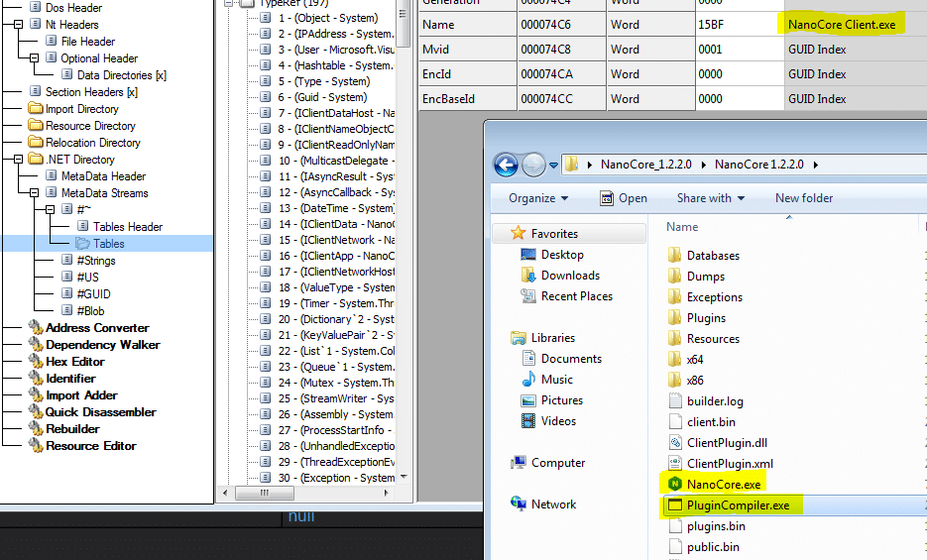Image resolution: width=927 pixels, height=560 pixels.
Task: Open Desktop in Favorites
Action: (x=562, y=255)
